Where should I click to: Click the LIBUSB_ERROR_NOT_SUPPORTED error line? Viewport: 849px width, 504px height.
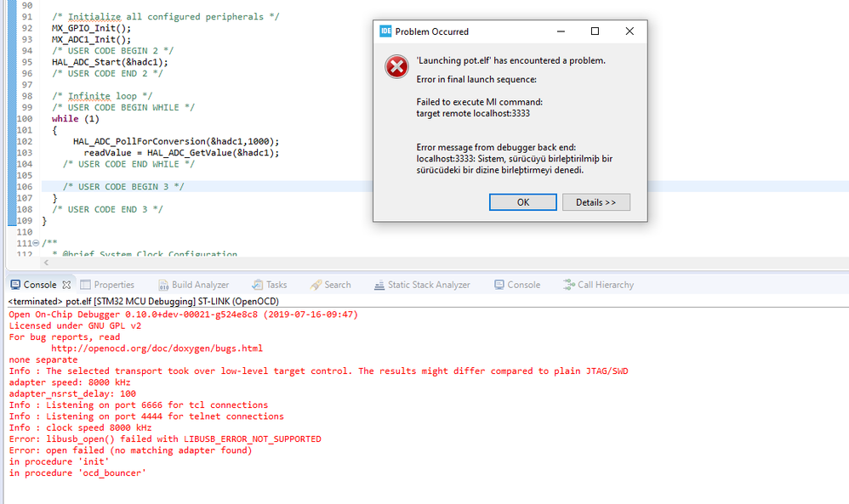pos(165,439)
